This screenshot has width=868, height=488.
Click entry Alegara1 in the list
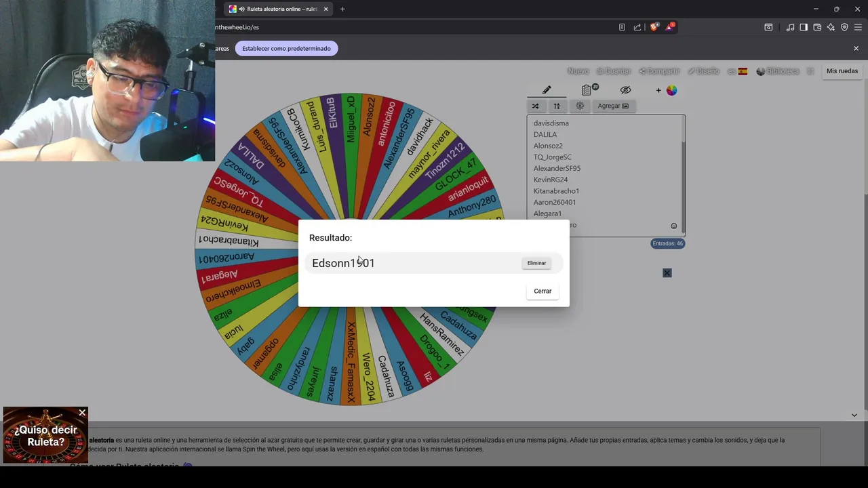(x=547, y=213)
